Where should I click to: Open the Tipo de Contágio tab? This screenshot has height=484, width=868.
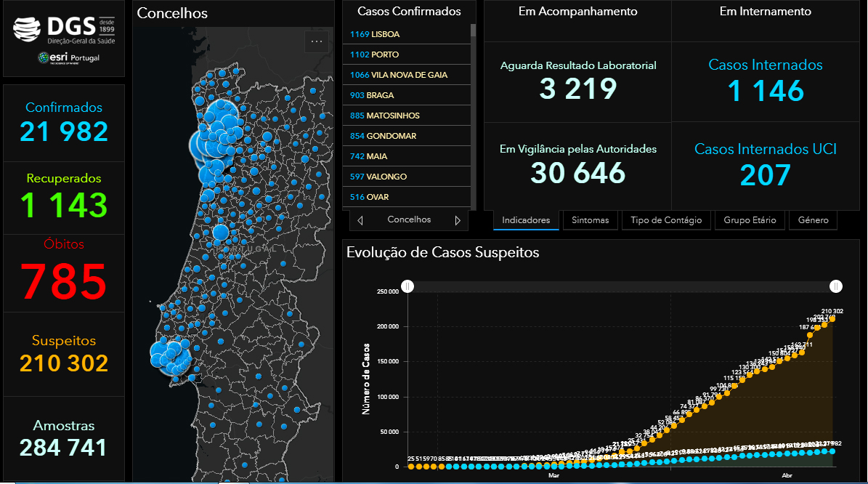[x=666, y=220]
